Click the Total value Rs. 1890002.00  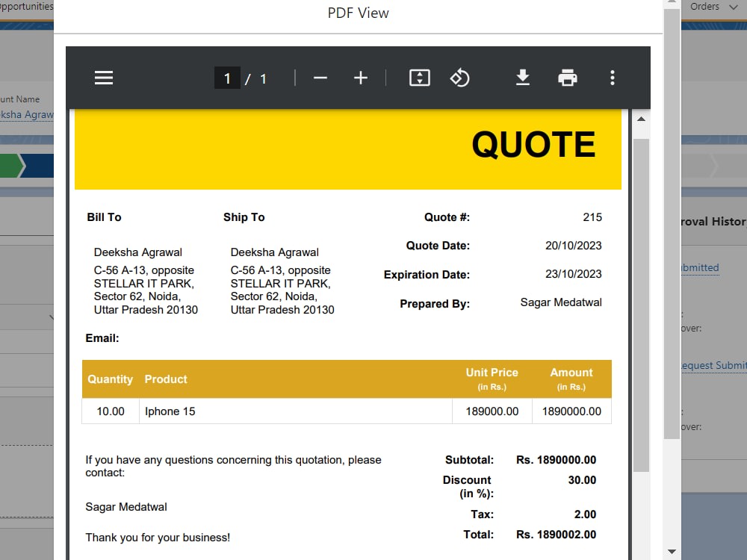556,535
